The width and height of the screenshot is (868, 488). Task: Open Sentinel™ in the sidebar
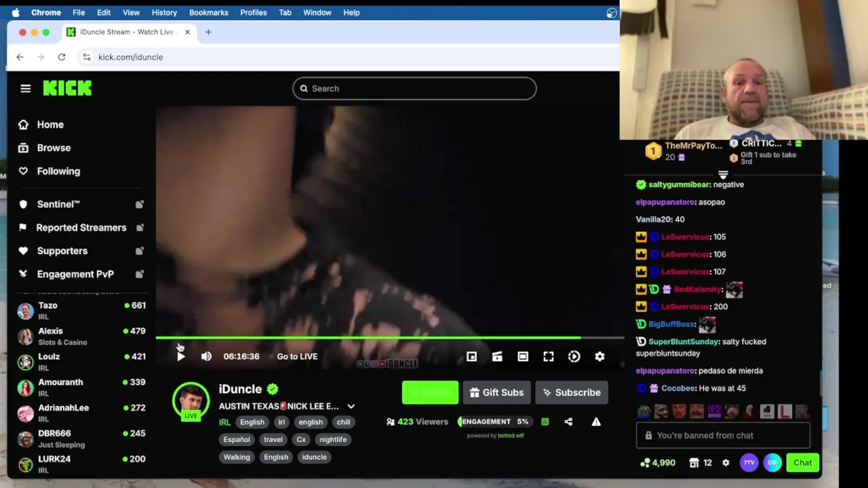pos(58,204)
